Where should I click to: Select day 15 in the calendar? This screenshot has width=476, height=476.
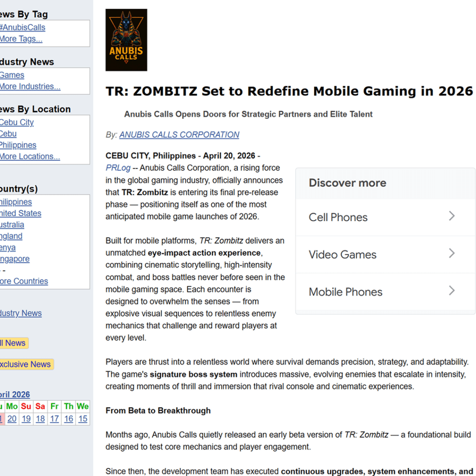(83, 419)
